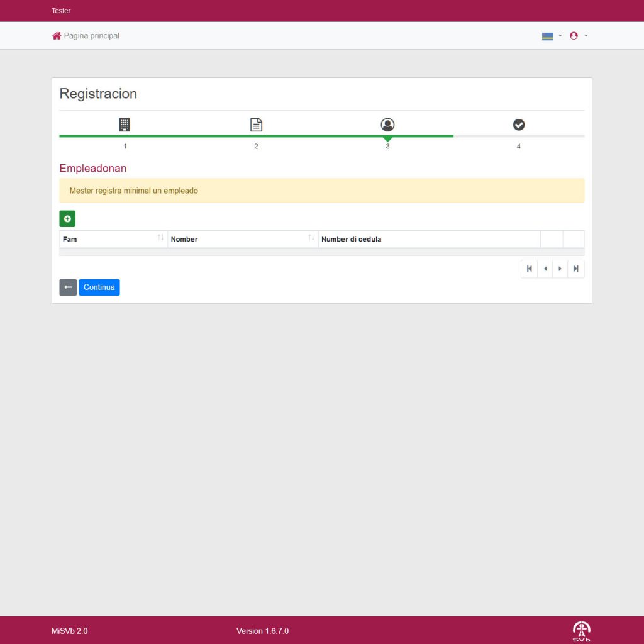
Task: Go to first page of table
Action: click(529, 269)
